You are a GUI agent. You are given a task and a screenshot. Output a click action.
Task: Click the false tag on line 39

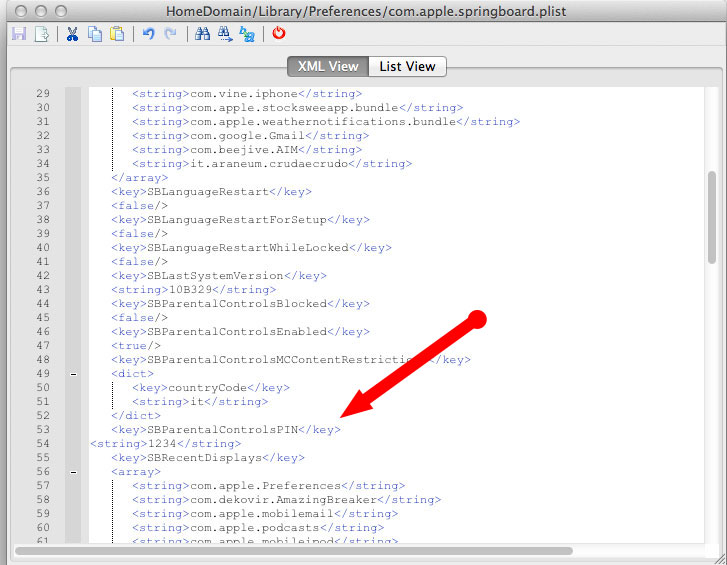coord(140,234)
